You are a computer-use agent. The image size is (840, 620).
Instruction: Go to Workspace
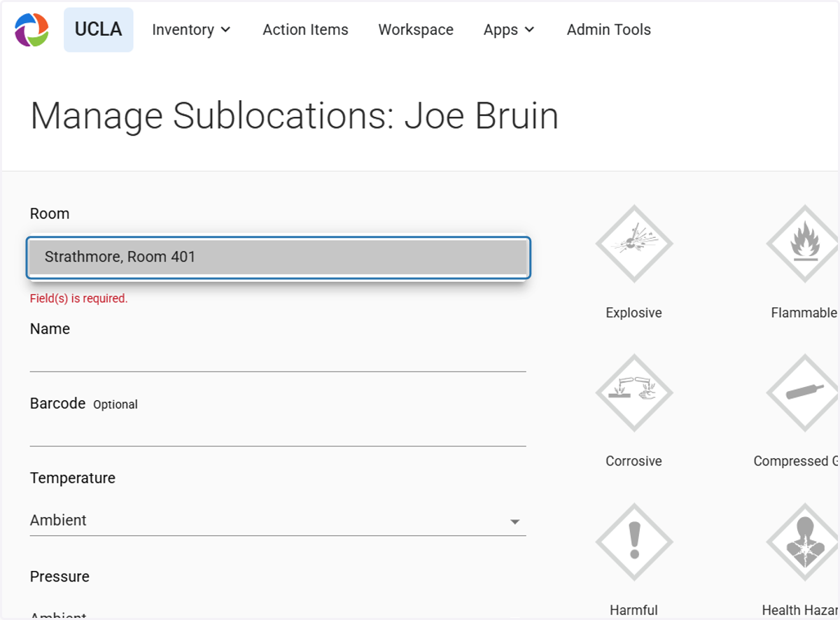416,29
